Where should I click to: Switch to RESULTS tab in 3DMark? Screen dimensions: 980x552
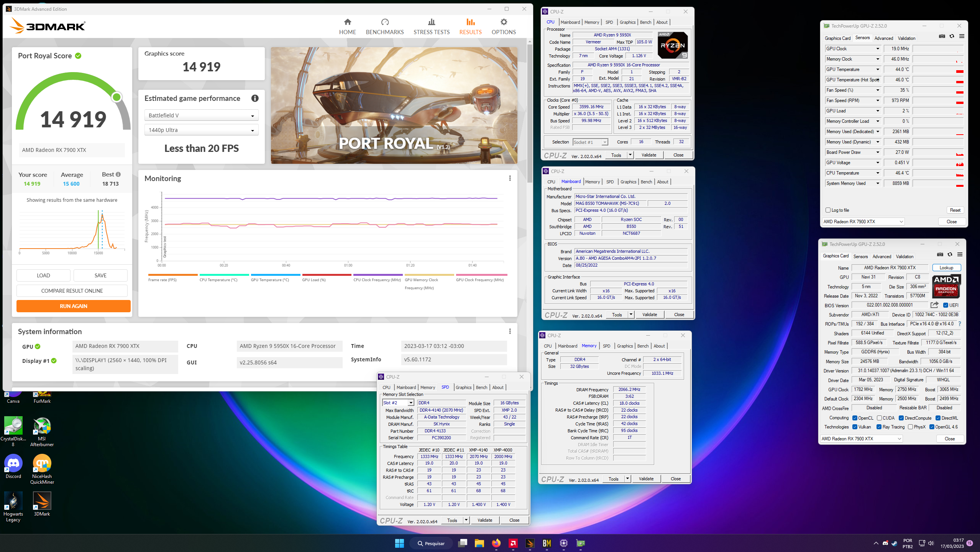[470, 26]
